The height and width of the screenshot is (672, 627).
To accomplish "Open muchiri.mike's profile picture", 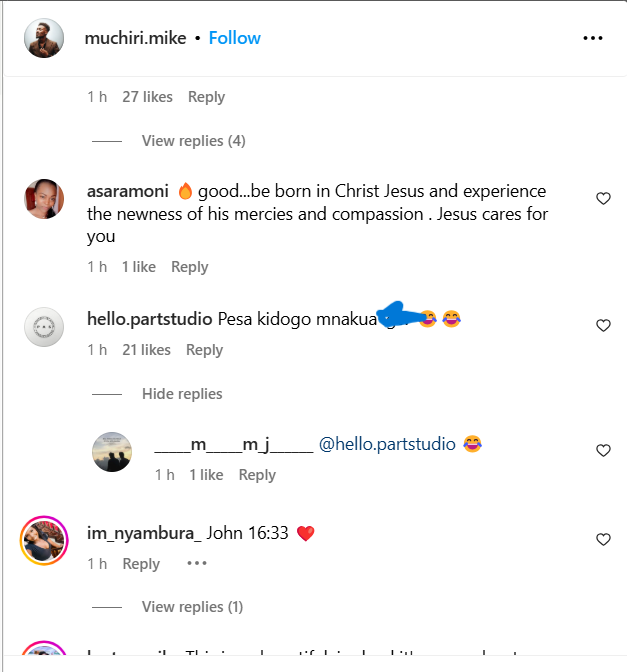I will pyautogui.click(x=44, y=38).
